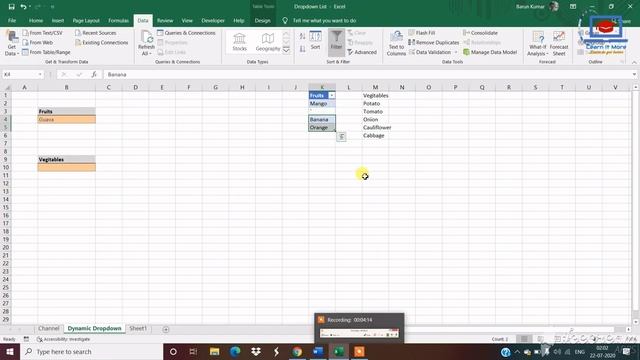This screenshot has width=640, height=360.
Task: Click the Quick Analysis button
Action: coord(342,137)
